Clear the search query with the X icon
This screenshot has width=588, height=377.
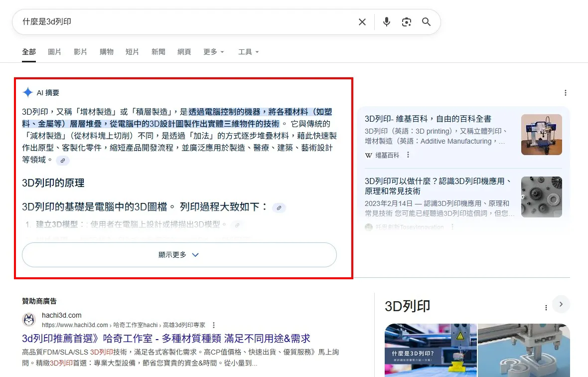click(x=362, y=22)
